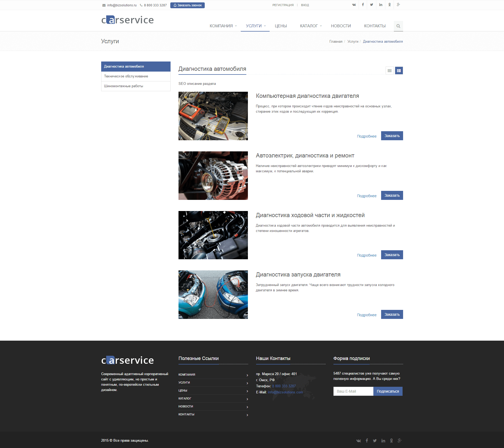
Task: Click Google Plus icon in footer
Action: (x=399, y=441)
